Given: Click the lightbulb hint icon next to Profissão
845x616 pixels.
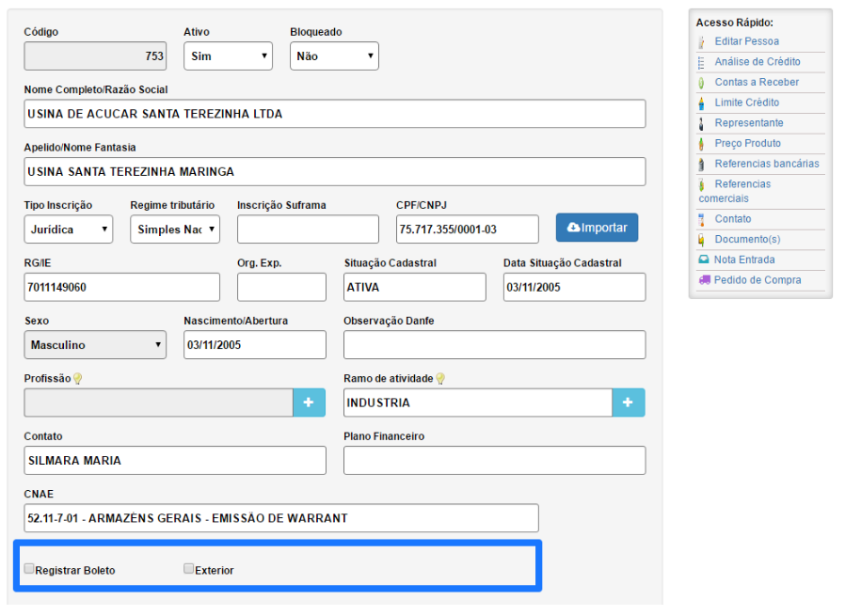Looking at the screenshot, I should tap(78, 379).
